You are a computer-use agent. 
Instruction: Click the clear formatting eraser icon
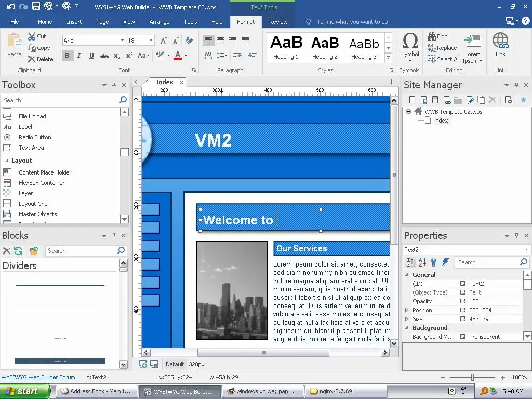[x=189, y=41]
